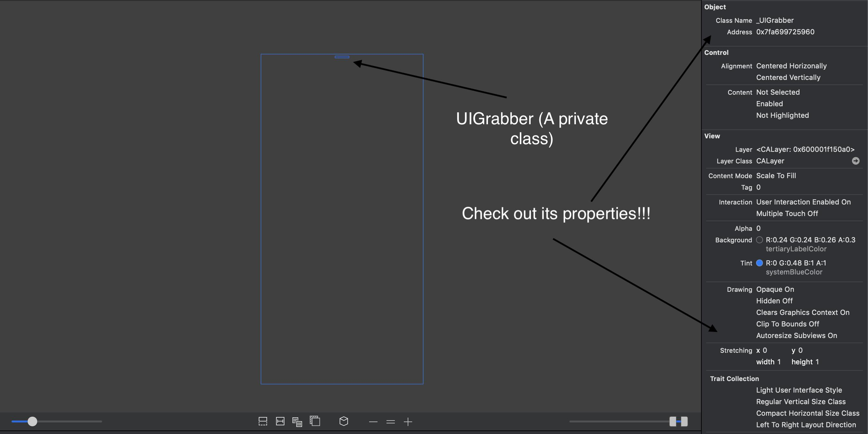Jump to CALayer class via arrow button
Viewport: 868px width, 434px height.
pos(855,161)
